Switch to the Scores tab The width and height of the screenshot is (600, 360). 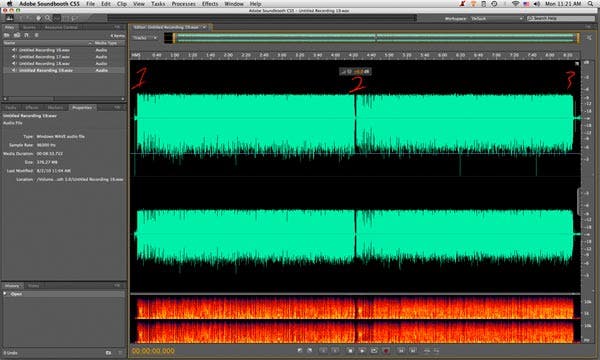tap(29, 27)
